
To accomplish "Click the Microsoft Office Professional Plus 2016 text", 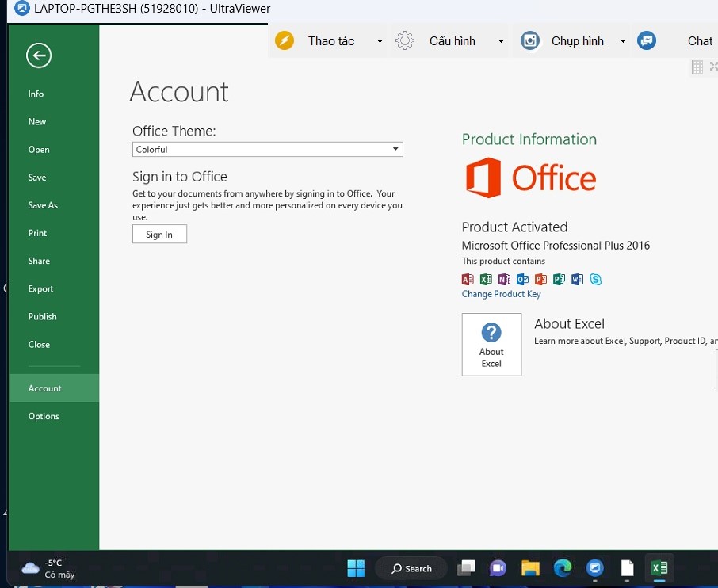I will pyautogui.click(x=556, y=246).
